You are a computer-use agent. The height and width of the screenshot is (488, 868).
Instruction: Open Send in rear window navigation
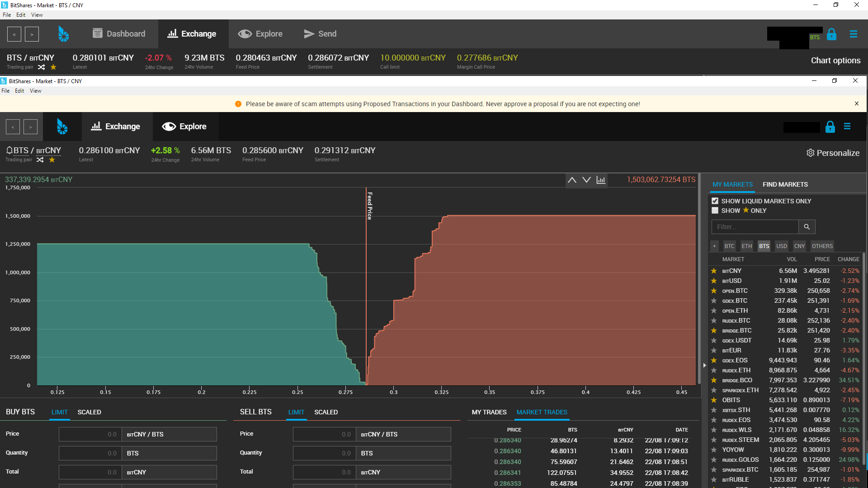[x=320, y=34]
